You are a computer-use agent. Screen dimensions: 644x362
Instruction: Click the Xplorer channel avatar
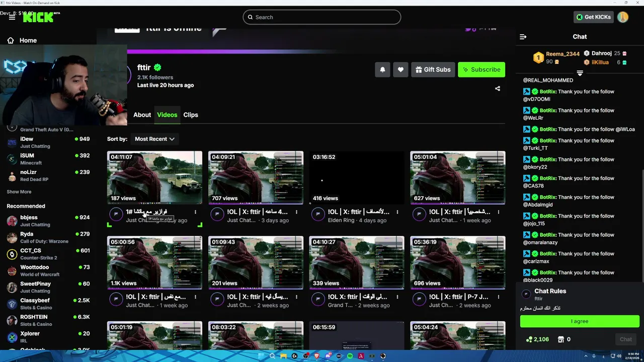point(12,337)
